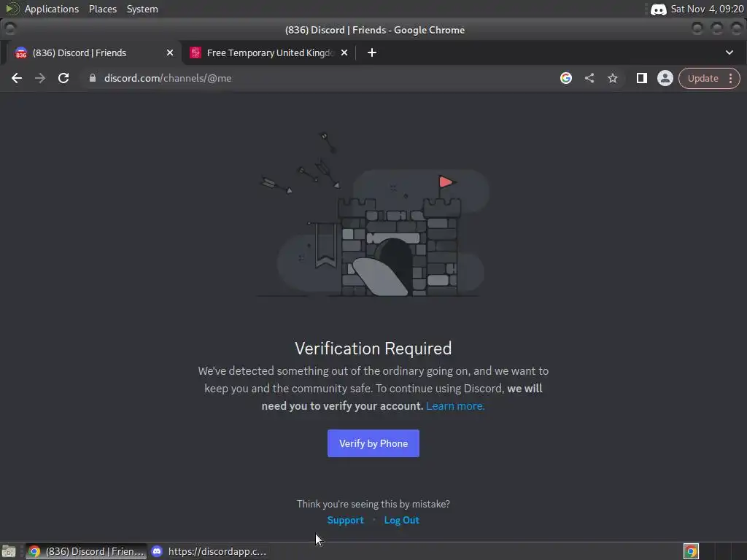This screenshot has height=560, width=747.
Task: Click the Discord favicon on first tab
Action: point(21,52)
